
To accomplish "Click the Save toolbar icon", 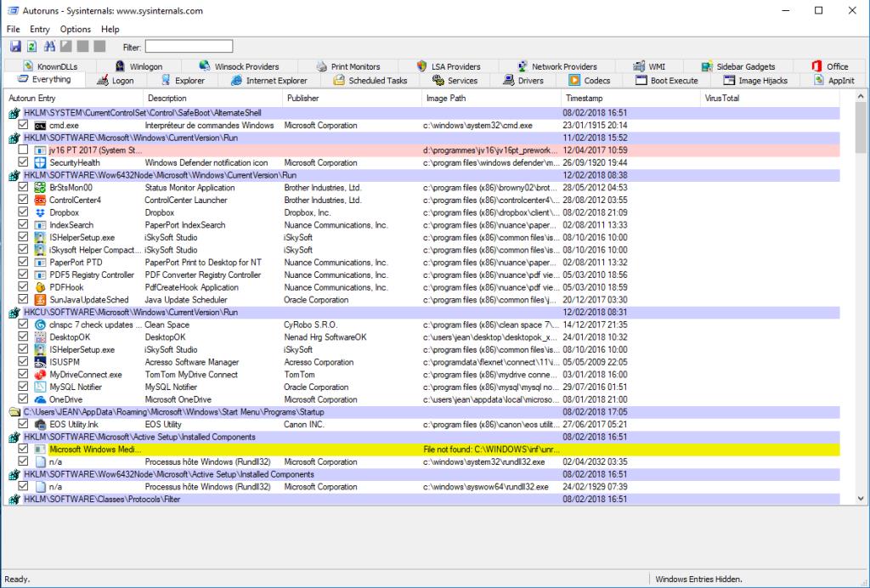I will [x=15, y=46].
